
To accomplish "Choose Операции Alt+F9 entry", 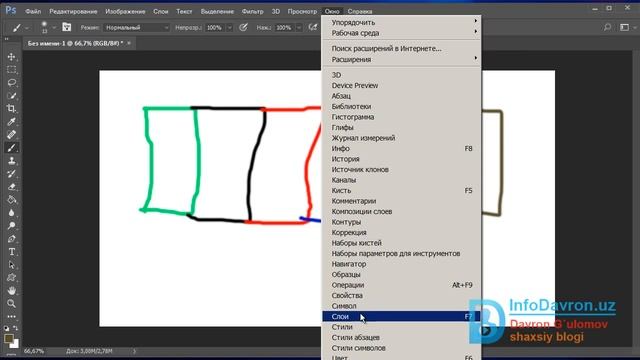I will pos(402,285).
